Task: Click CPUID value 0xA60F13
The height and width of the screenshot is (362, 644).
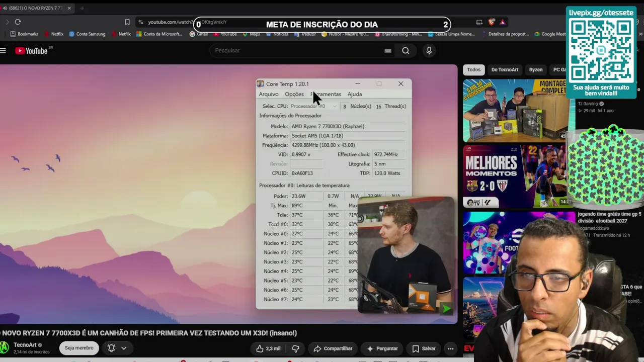Action: (x=302, y=173)
